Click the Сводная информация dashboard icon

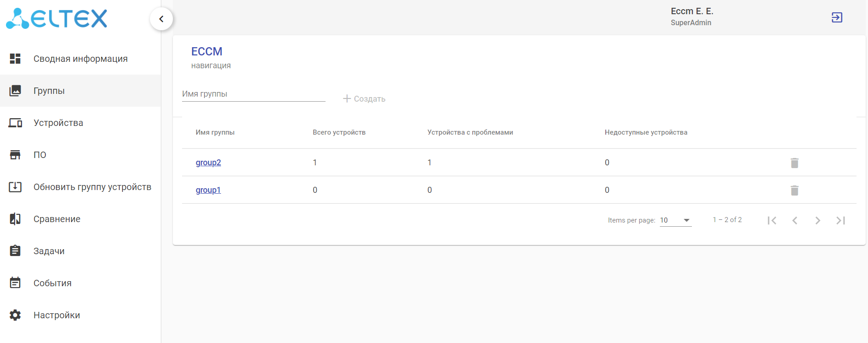[15, 59]
